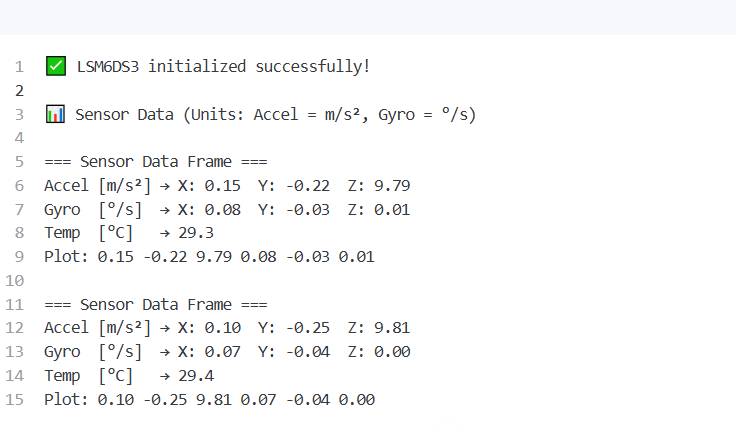Click the Plot line starting with 0.15

click(209, 257)
